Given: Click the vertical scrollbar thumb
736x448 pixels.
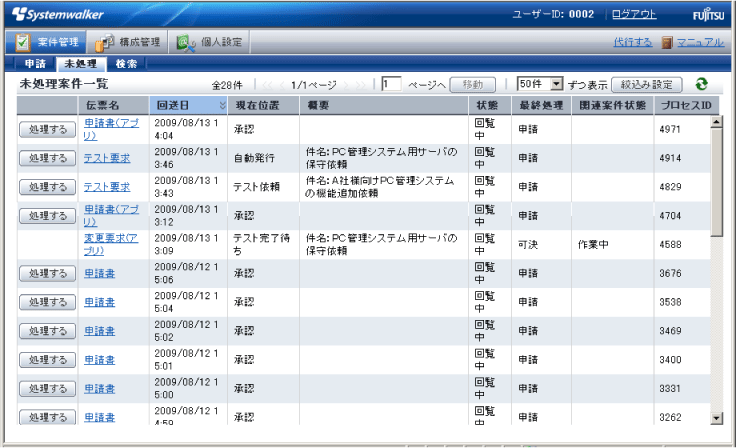Looking at the screenshot, I should coord(716,182).
